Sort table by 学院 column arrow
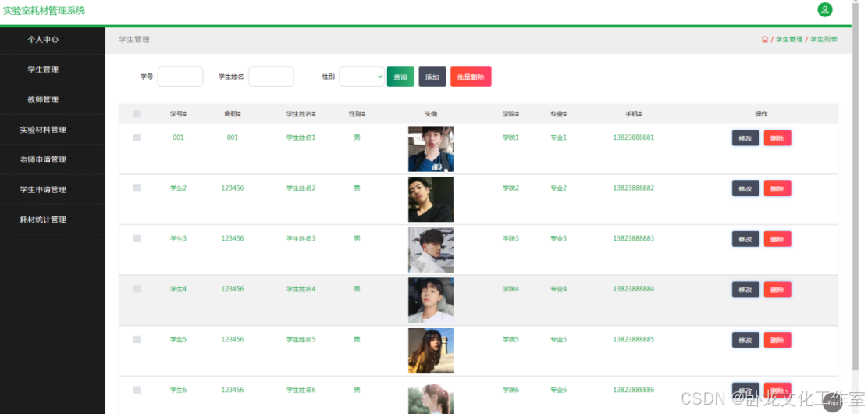Viewport: 868px width, 414px height. 518,114
